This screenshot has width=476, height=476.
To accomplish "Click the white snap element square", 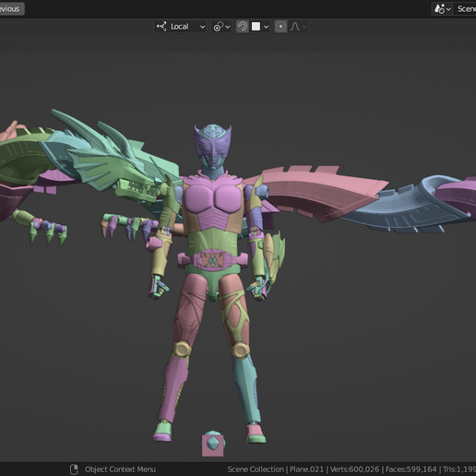I will pyautogui.click(x=256, y=27).
